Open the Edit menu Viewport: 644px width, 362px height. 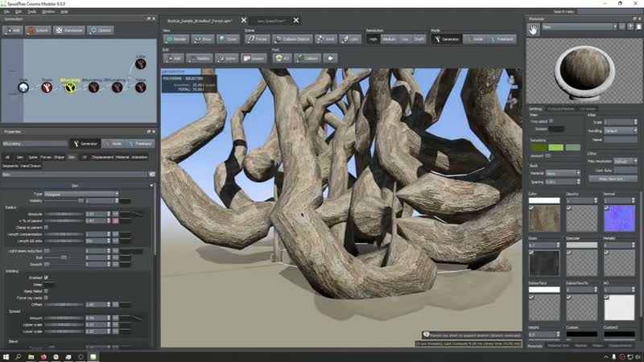(x=19, y=11)
